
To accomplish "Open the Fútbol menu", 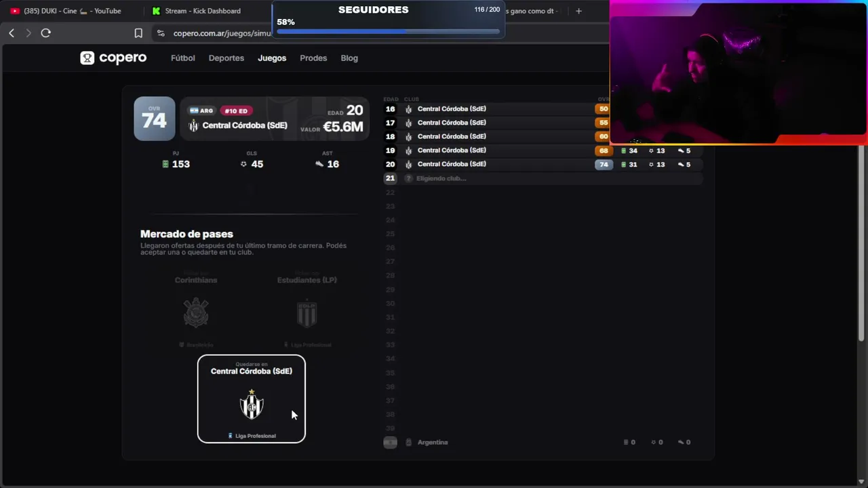I will [x=183, y=58].
